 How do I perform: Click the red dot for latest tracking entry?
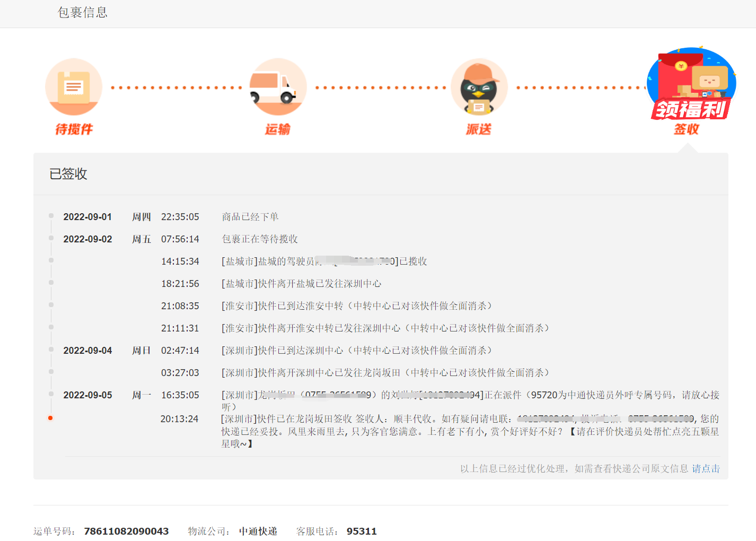50,418
